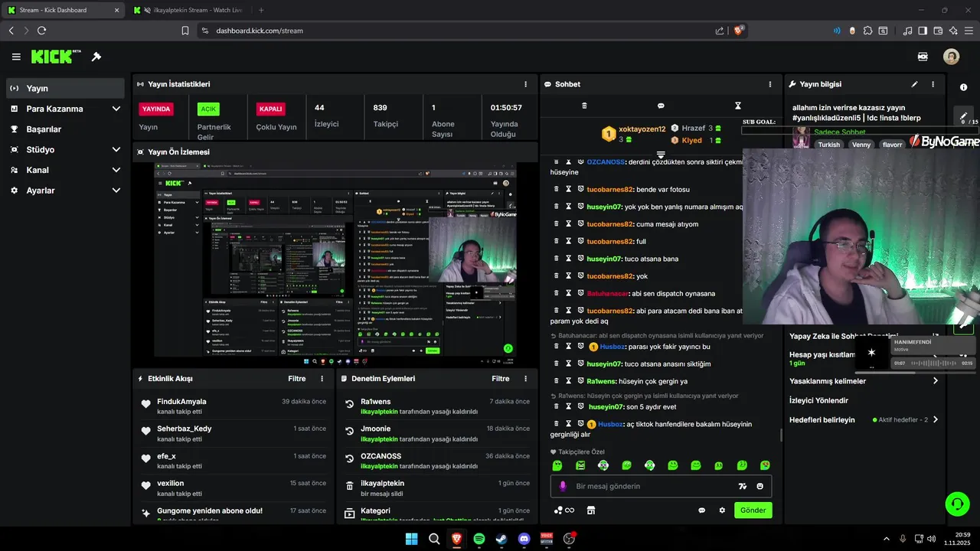This screenshot has height=551, width=980.
Task: Click the moderator hammer icon next to KICK
Action: [x=96, y=57]
